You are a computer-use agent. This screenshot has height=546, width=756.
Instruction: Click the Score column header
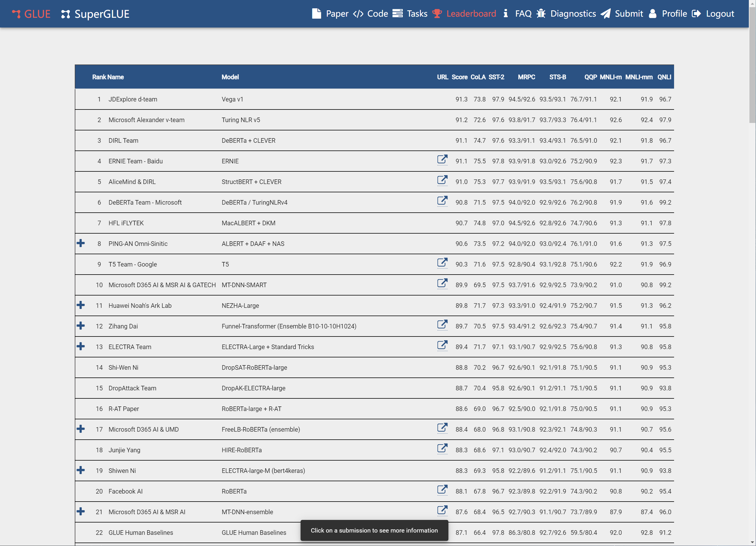coord(459,77)
